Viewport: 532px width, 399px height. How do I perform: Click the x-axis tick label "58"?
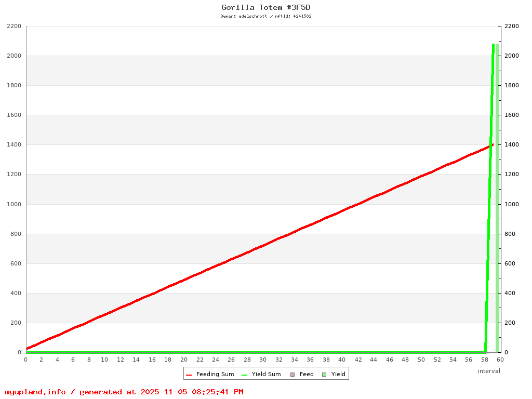(484, 360)
